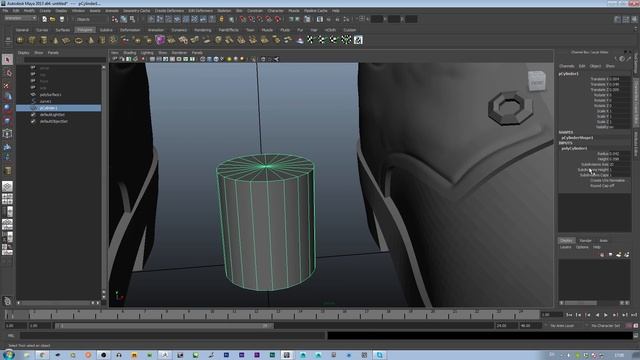Image resolution: width=640 pixels, height=360 pixels.
Task: Create a polygon torus from shelf
Action: tap(79, 40)
